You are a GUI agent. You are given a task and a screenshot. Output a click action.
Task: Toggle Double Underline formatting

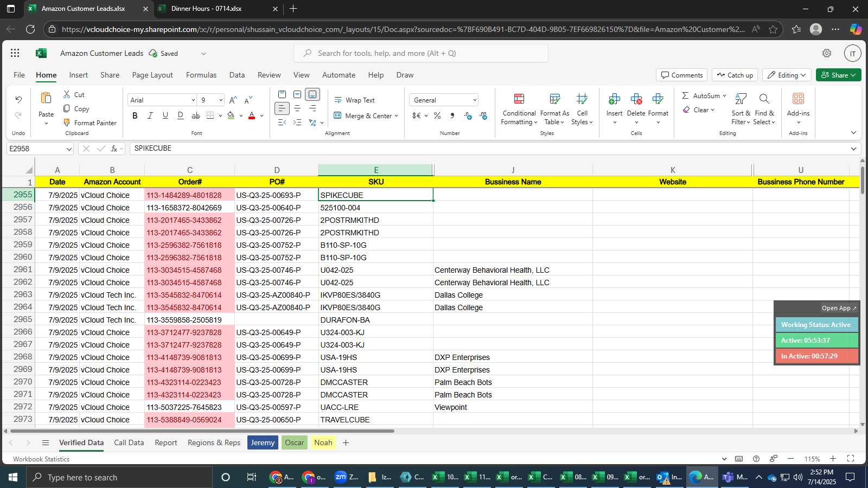[181, 115]
